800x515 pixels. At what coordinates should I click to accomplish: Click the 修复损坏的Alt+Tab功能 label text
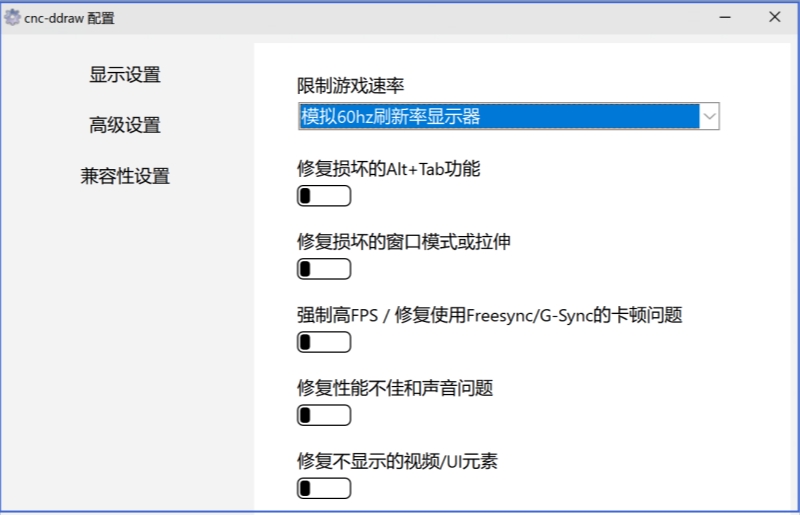pos(389,168)
